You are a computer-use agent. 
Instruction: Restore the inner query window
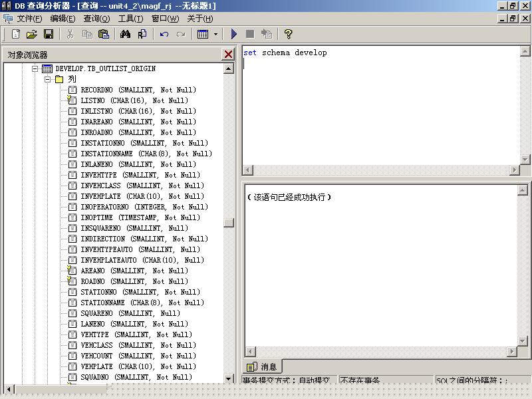(x=513, y=18)
